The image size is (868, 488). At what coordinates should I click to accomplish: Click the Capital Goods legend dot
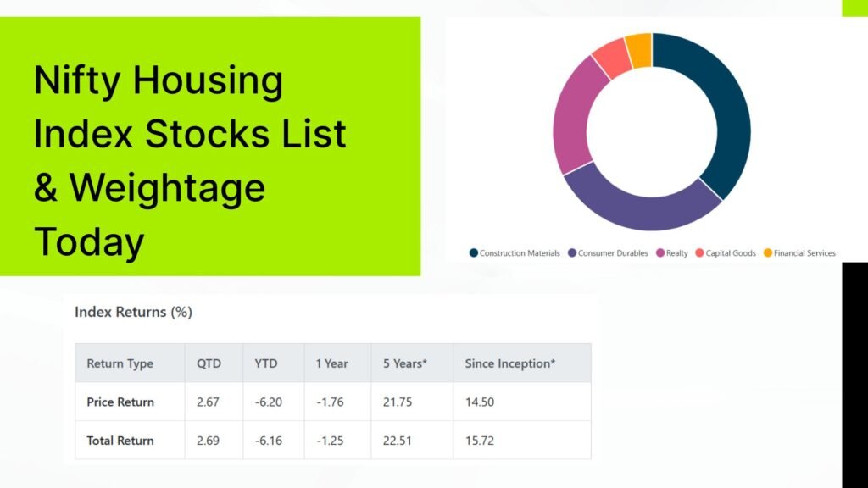pyautogui.click(x=699, y=252)
